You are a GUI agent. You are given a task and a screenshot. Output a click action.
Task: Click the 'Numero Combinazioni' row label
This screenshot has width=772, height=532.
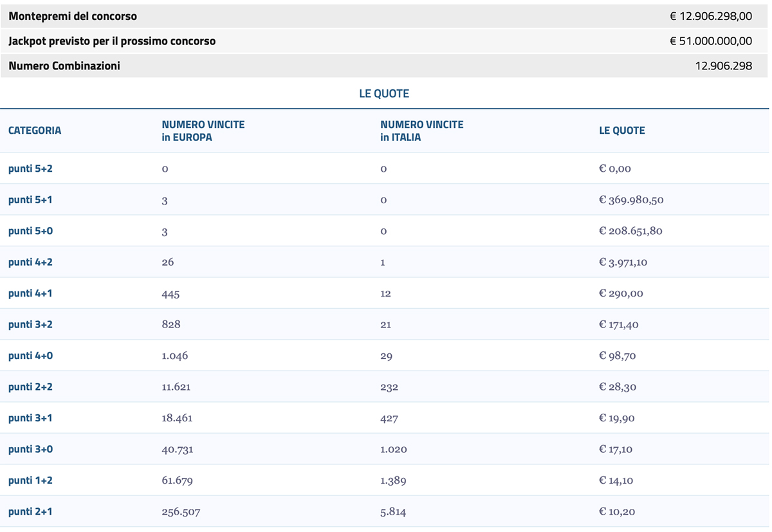point(64,66)
